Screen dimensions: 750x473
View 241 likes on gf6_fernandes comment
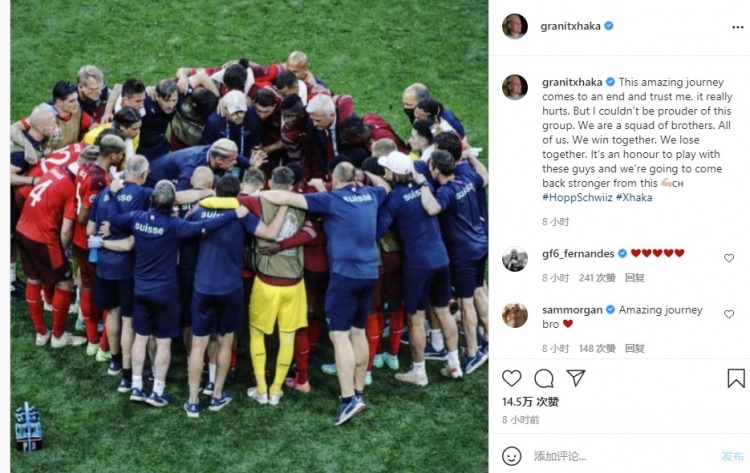click(x=597, y=278)
